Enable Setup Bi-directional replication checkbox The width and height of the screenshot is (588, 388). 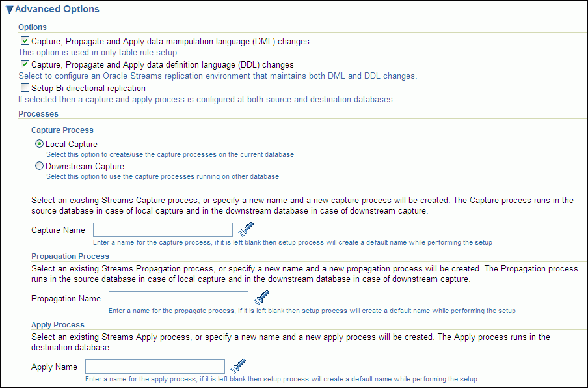click(25, 88)
